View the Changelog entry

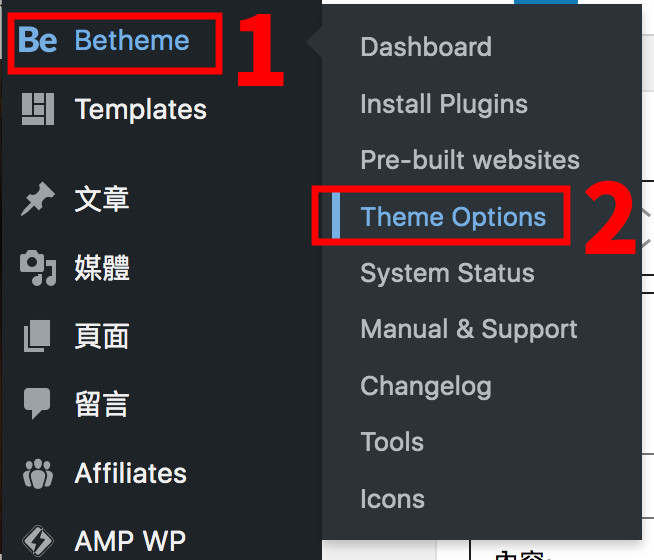(x=426, y=387)
